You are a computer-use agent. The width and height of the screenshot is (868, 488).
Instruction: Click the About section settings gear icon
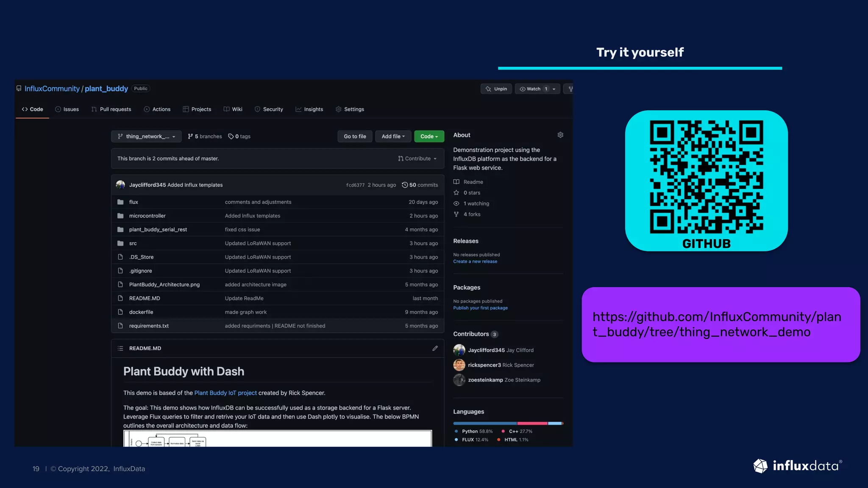(560, 135)
